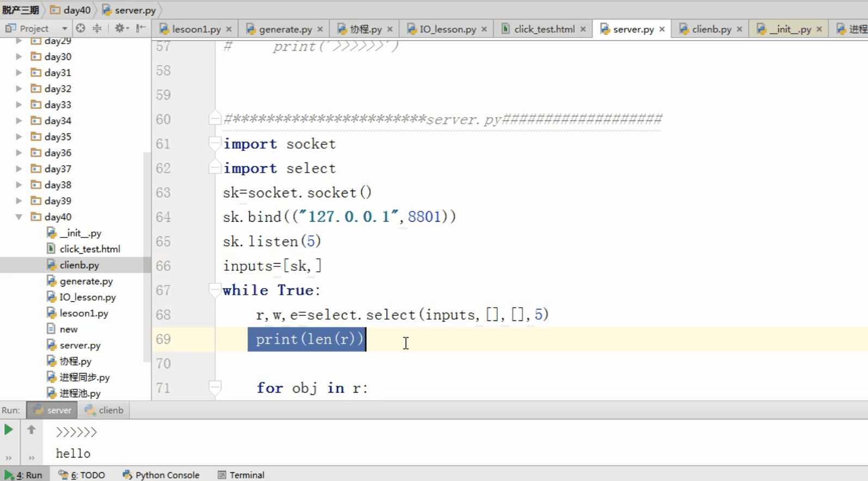Viewport: 868px width, 481px height.
Task: Open the clienb run tab
Action: [104, 410]
